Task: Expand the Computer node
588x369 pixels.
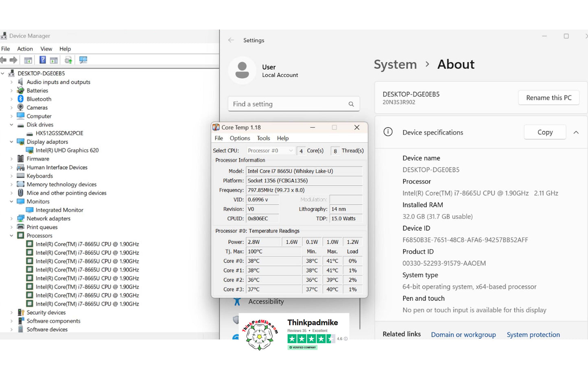Action: tap(11, 116)
